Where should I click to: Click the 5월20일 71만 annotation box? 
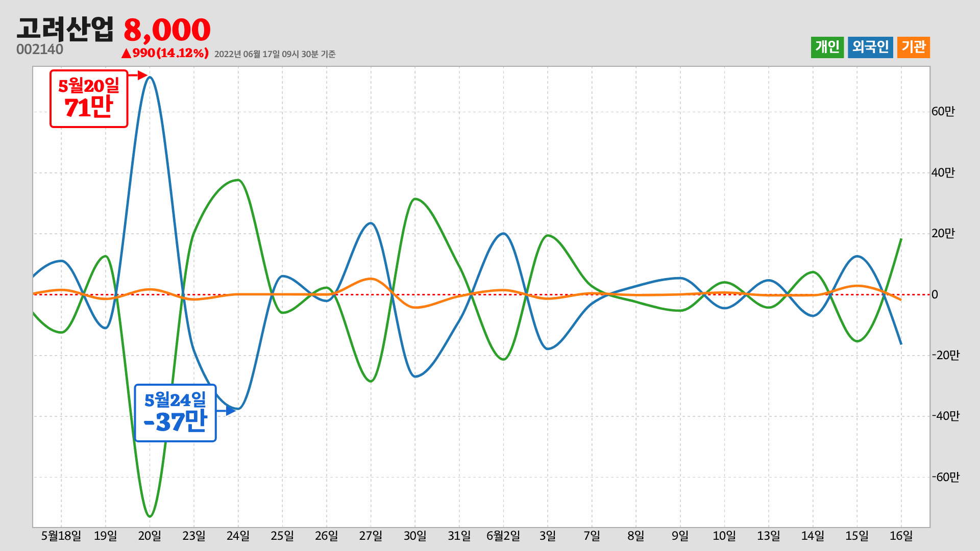coord(89,98)
